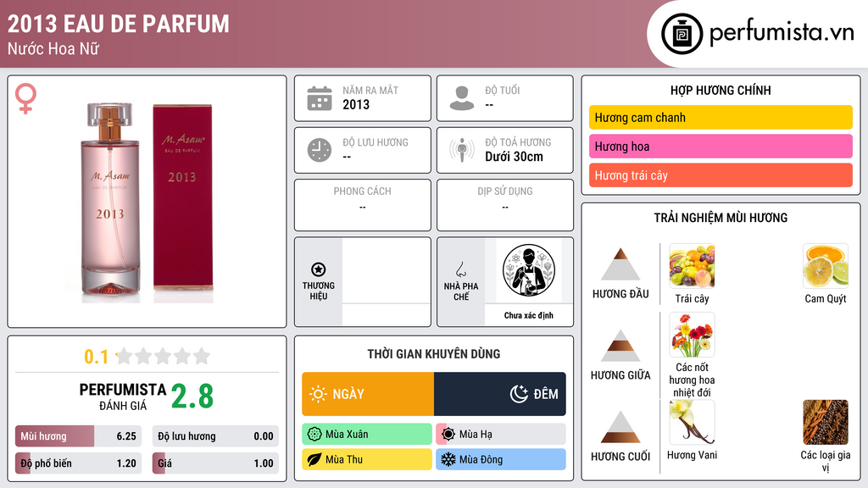Click the Các loại gia vị spices image

click(826, 422)
